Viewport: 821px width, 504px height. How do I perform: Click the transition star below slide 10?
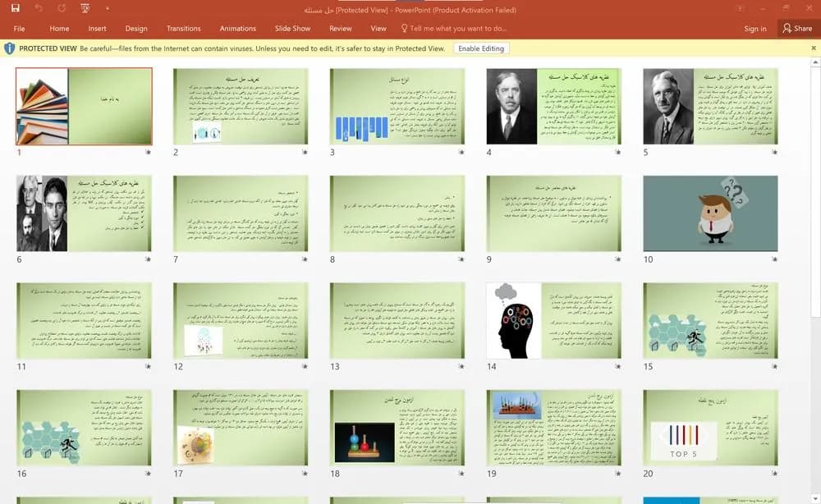pos(774,259)
